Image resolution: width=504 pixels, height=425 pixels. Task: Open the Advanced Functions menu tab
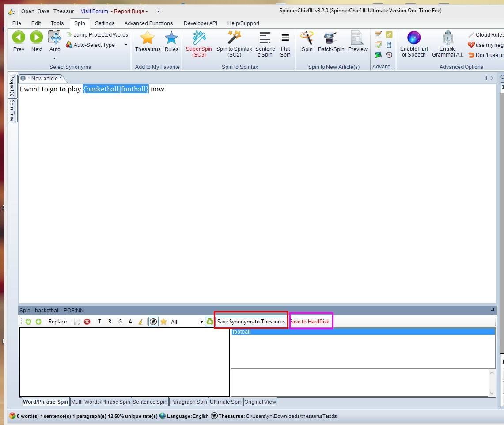148,23
